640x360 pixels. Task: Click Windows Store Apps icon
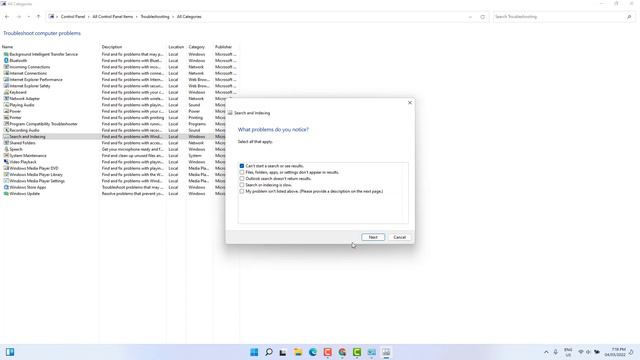pos(6,187)
